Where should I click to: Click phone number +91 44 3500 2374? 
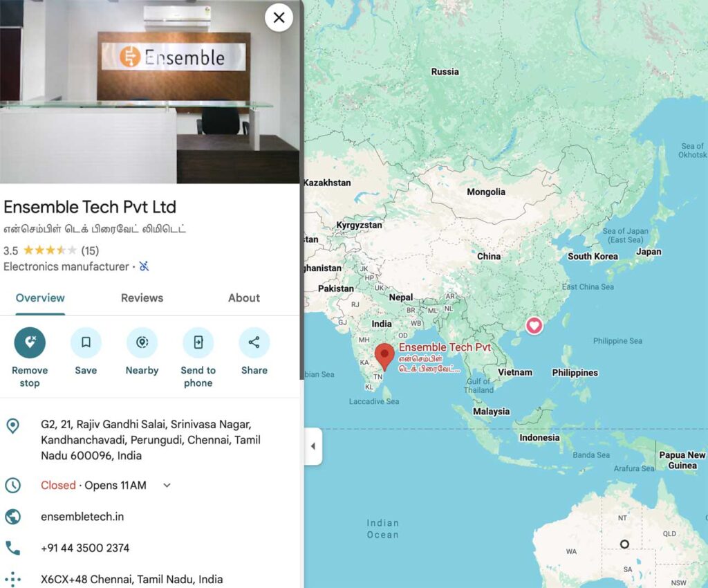(x=85, y=548)
